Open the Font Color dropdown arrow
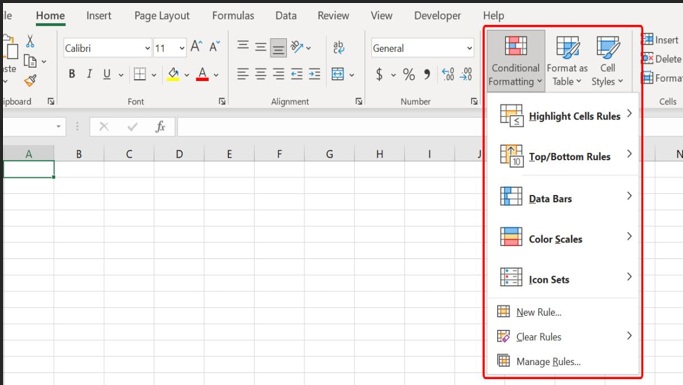The width and height of the screenshot is (683, 385). 216,75
